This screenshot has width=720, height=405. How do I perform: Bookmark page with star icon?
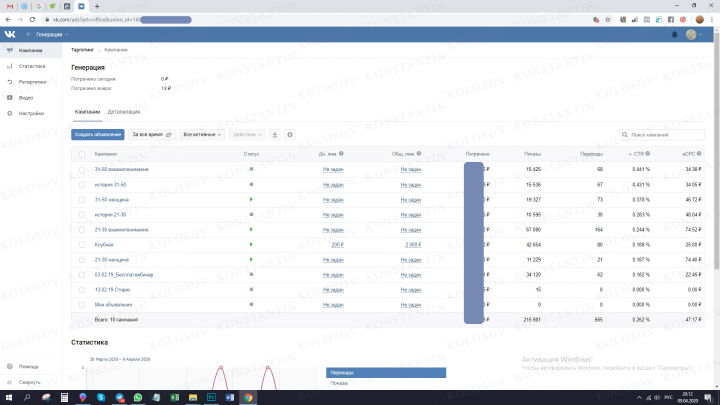point(608,20)
